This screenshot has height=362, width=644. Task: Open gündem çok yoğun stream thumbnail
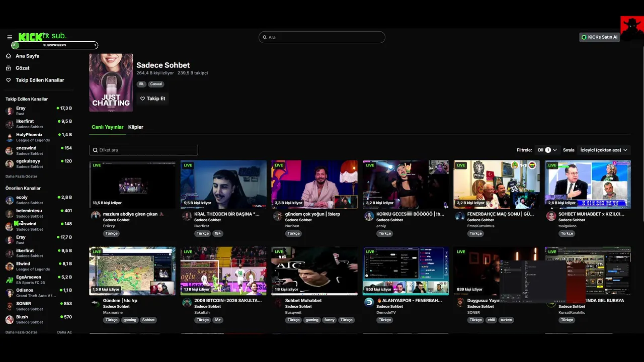pos(314,185)
